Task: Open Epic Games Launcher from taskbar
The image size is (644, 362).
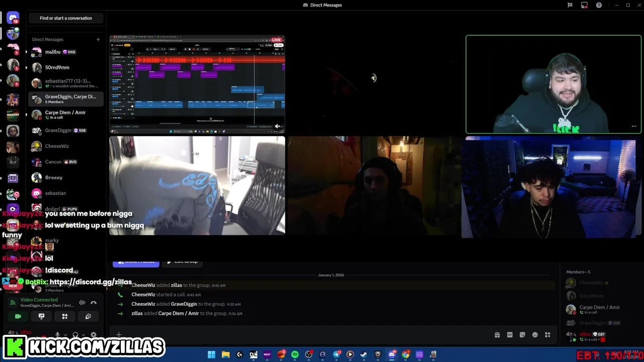Action: tap(378, 354)
